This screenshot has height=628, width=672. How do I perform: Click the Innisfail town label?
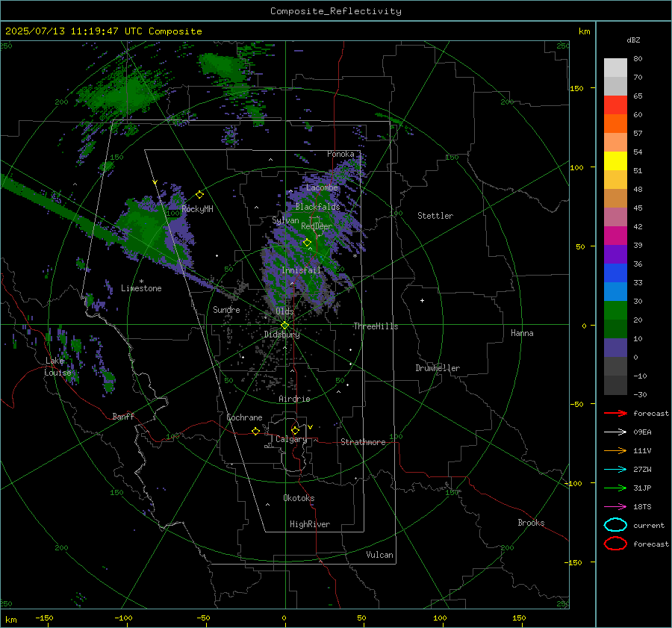pyautogui.click(x=301, y=270)
